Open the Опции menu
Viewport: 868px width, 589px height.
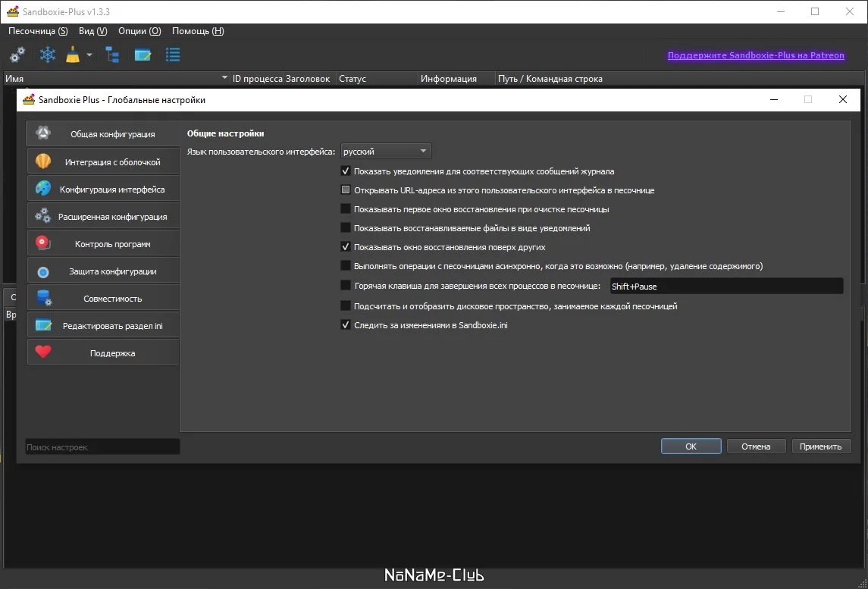139,31
